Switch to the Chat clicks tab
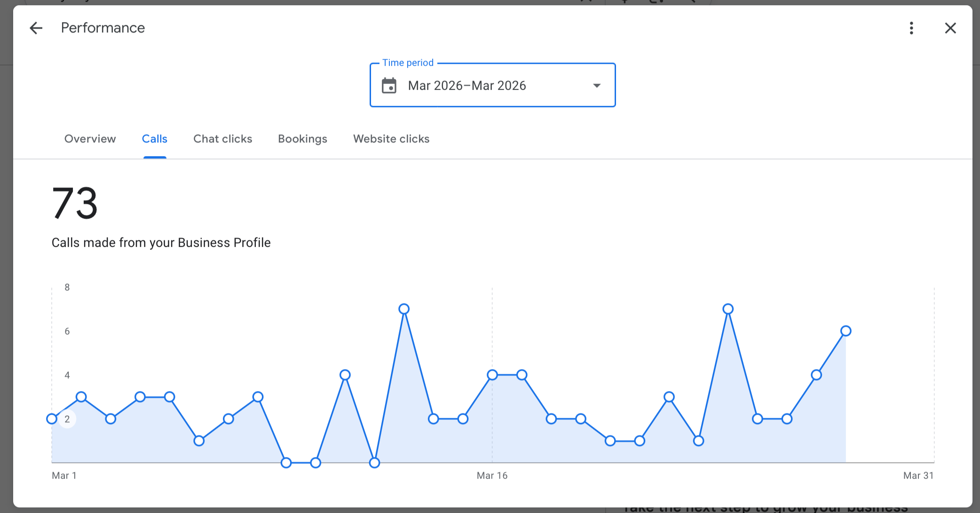Image resolution: width=980 pixels, height=513 pixels. [222, 139]
